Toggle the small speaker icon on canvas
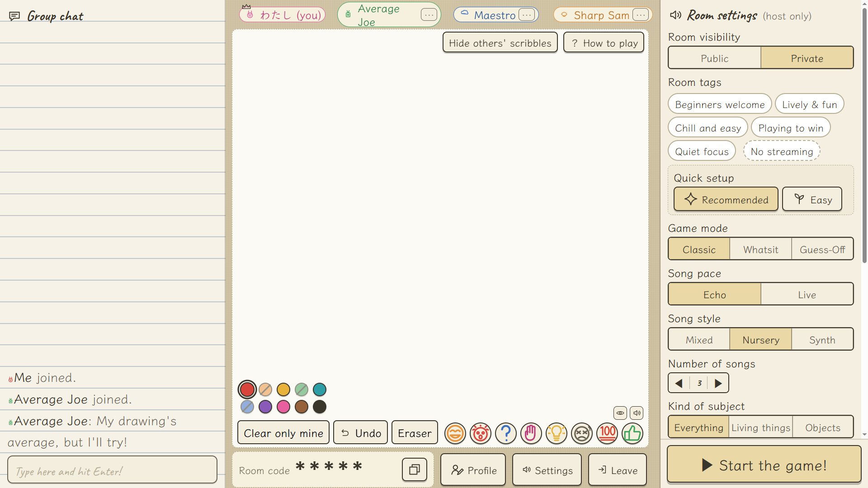Viewport: 868px width, 488px height. click(637, 413)
